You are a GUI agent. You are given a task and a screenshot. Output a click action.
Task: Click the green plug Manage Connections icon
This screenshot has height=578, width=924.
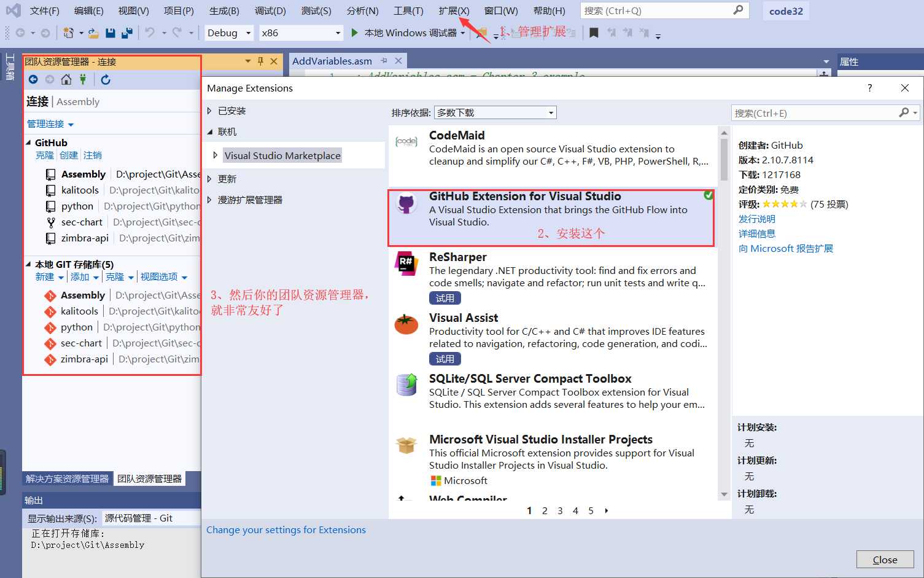point(83,79)
